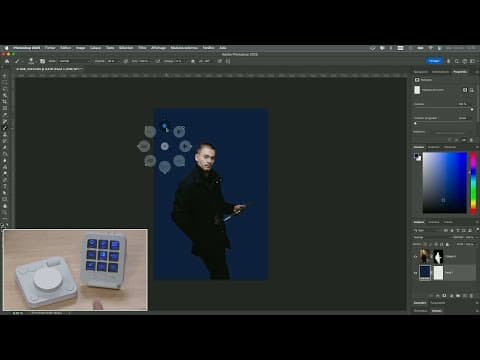Click the Feather slider handle in Properties
This screenshot has height=360, width=480.
click(x=415, y=123)
